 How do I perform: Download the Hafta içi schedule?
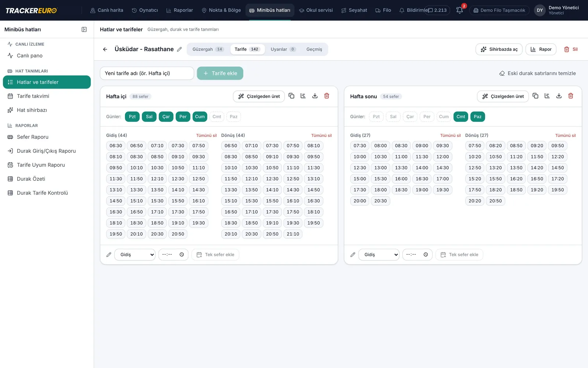coord(315,96)
